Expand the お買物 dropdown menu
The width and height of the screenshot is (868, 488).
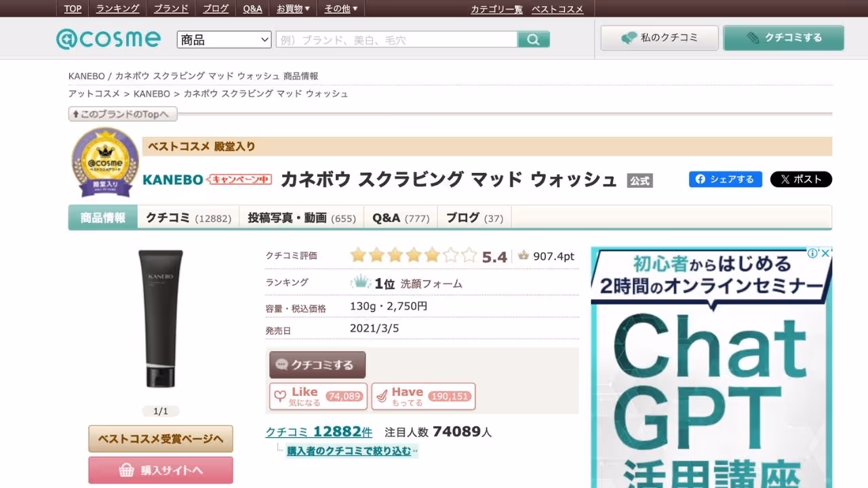[x=293, y=9]
